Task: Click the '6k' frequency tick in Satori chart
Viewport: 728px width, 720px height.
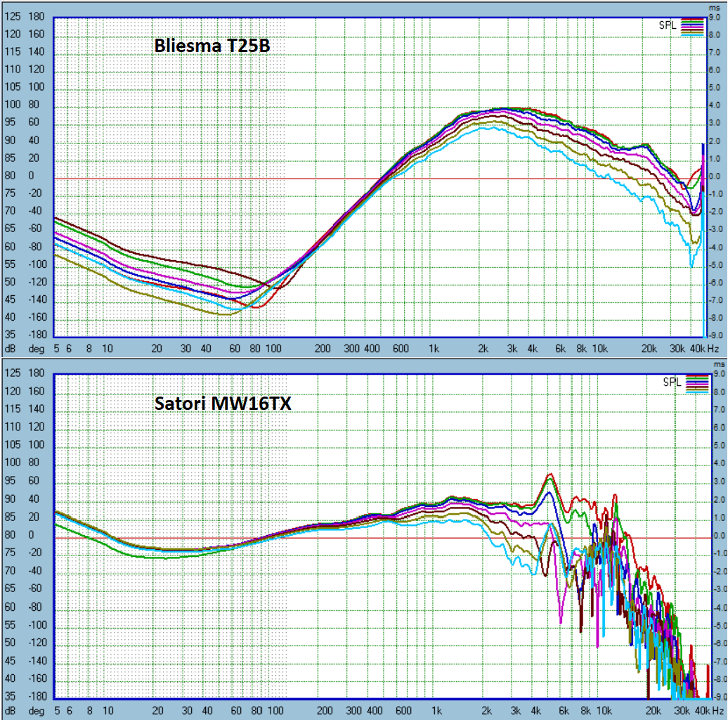Action: pos(564,711)
